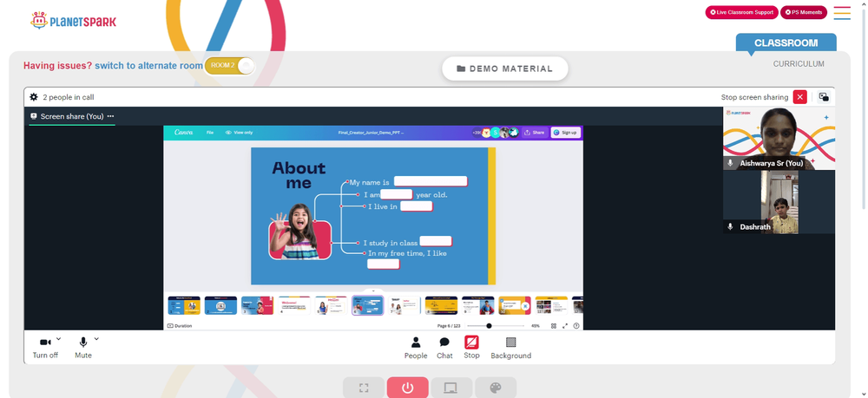This screenshot has height=398, width=868.
Task: Click the 45% zoom value
Action: (536, 326)
